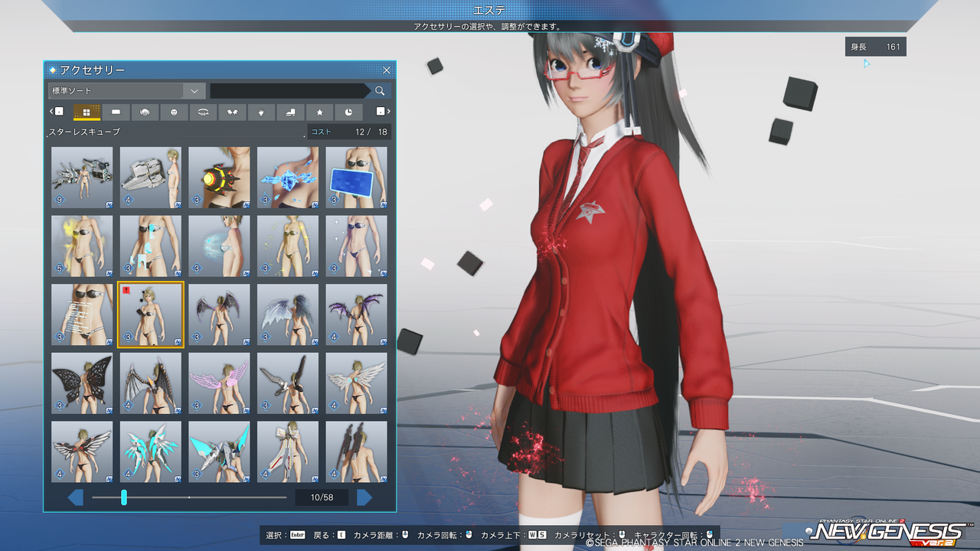Select the gray and black dragon wings
This screenshot has width=980, height=551.
pos(151,383)
